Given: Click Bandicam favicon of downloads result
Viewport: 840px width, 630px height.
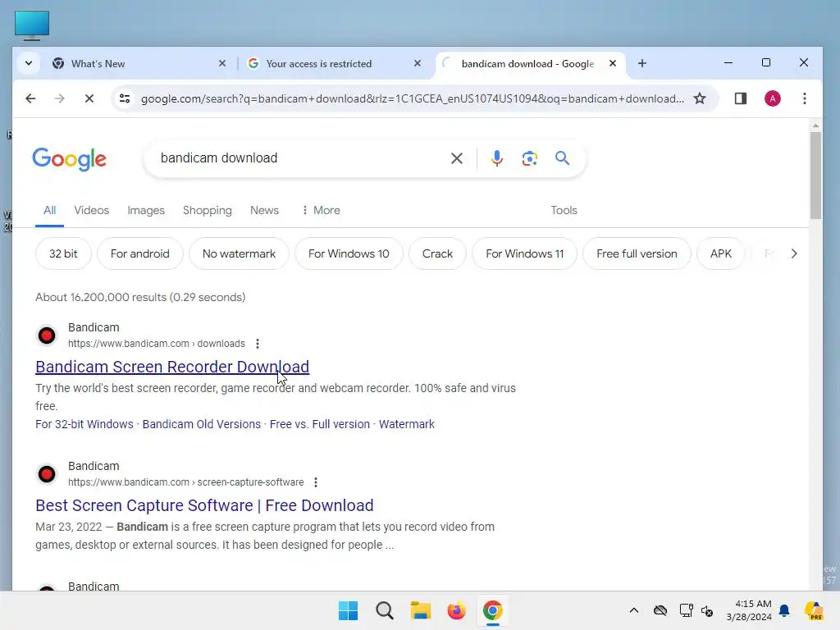Looking at the screenshot, I should click(47, 336).
